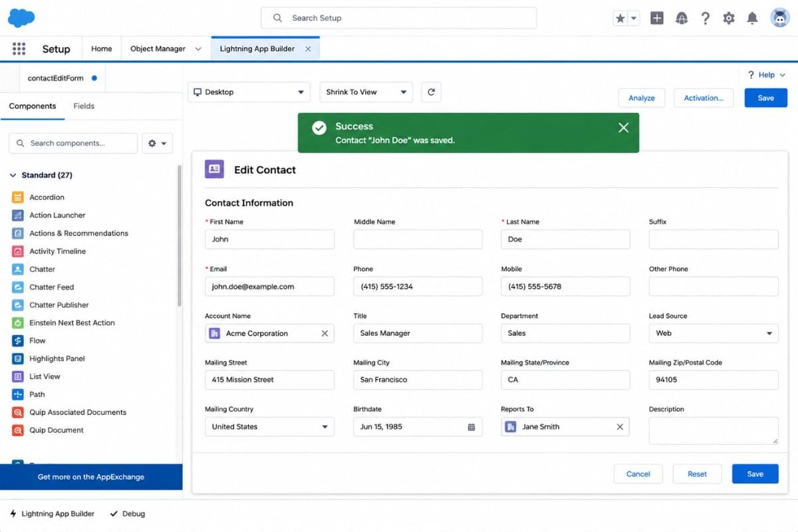Focus the Search components field
The image size is (798, 532).
coord(73,143)
